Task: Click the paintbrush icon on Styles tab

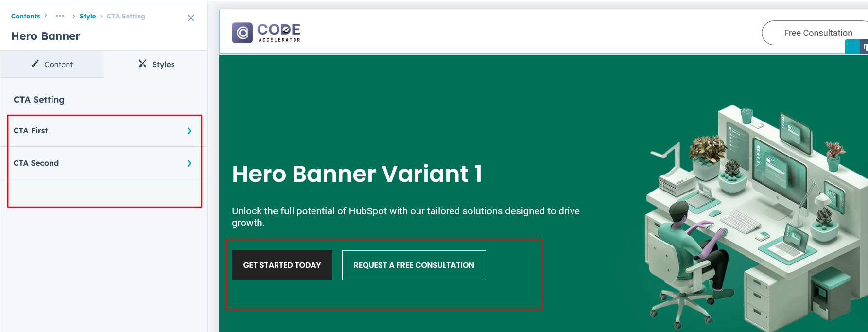Action: click(x=142, y=64)
